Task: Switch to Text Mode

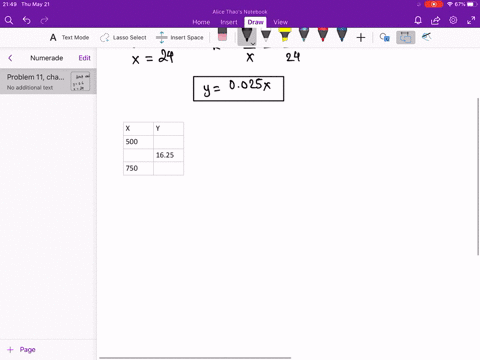Action: 69,37
